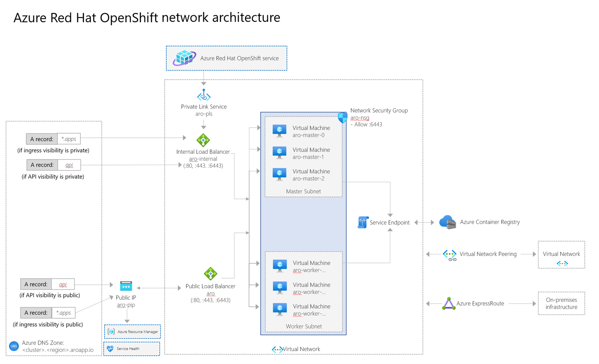599x364 pixels.
Task: Click the Virtual Network Peering icon
Action: [449, 254]
